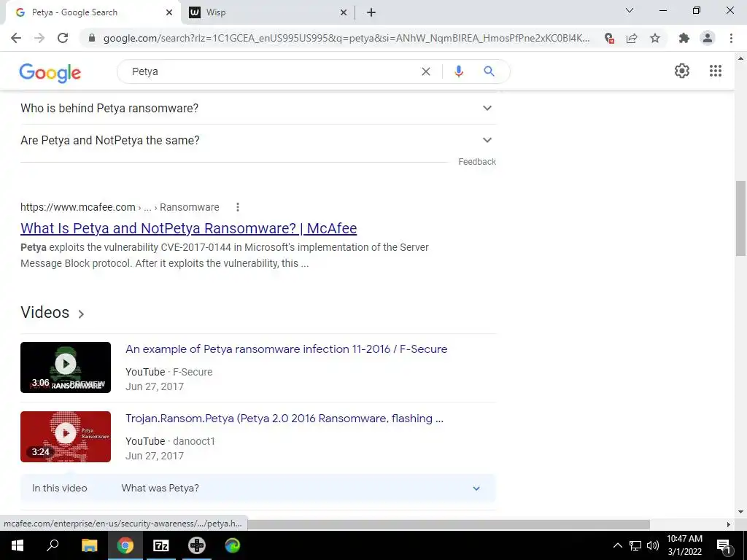The width and height of the screenshot is (747, 560).
Task: Go to the Google homepage via logo
Action: pyautogui.click(x=50, y=72)
